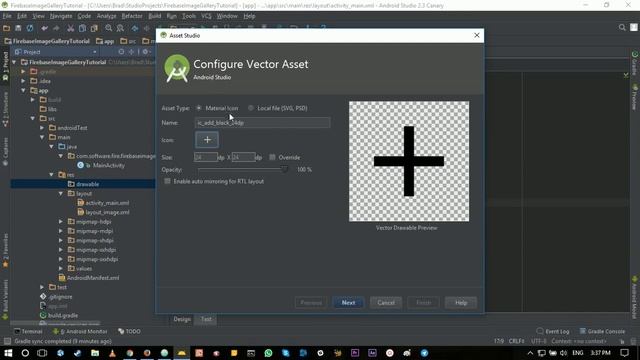
Task: Open the File menu
Action: tap(7, 16)
